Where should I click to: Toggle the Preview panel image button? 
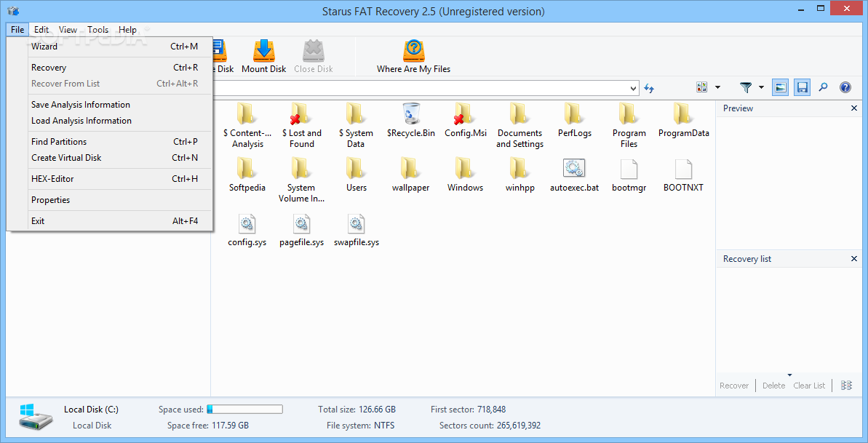tap(780, 87)
